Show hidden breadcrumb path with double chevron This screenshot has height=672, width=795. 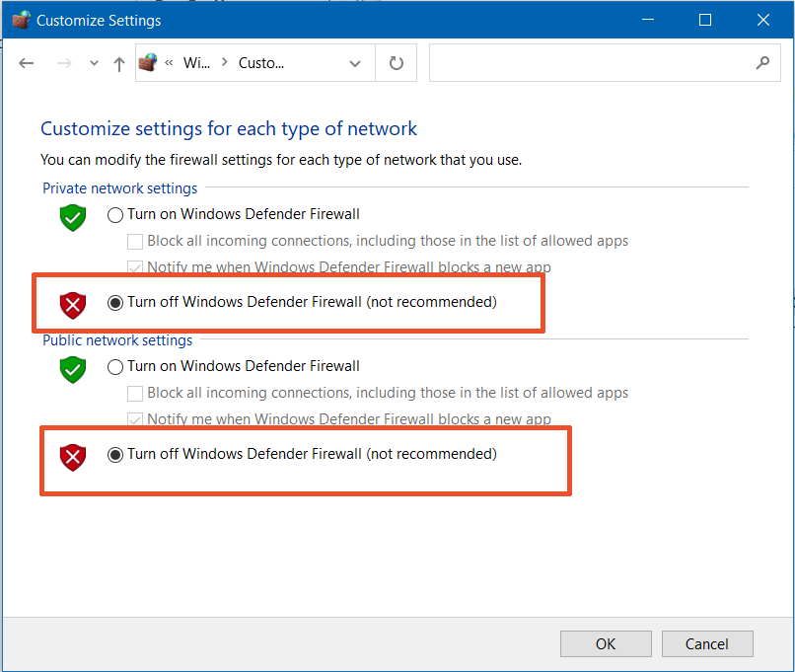point(169,63)
